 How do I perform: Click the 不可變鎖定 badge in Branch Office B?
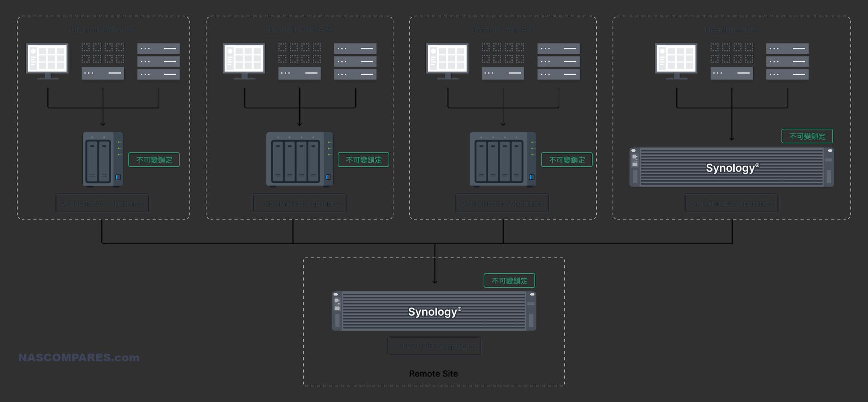(x=363, y=160)
